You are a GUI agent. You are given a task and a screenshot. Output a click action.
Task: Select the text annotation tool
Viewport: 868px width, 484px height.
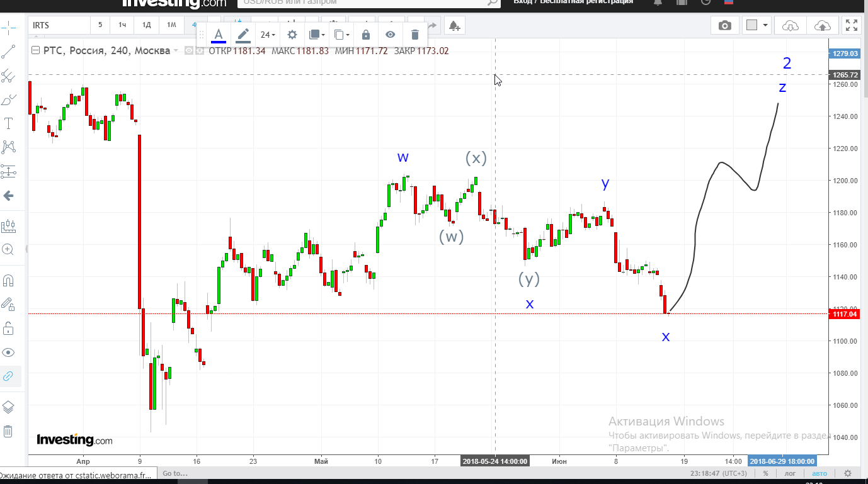tap(8, 123)
